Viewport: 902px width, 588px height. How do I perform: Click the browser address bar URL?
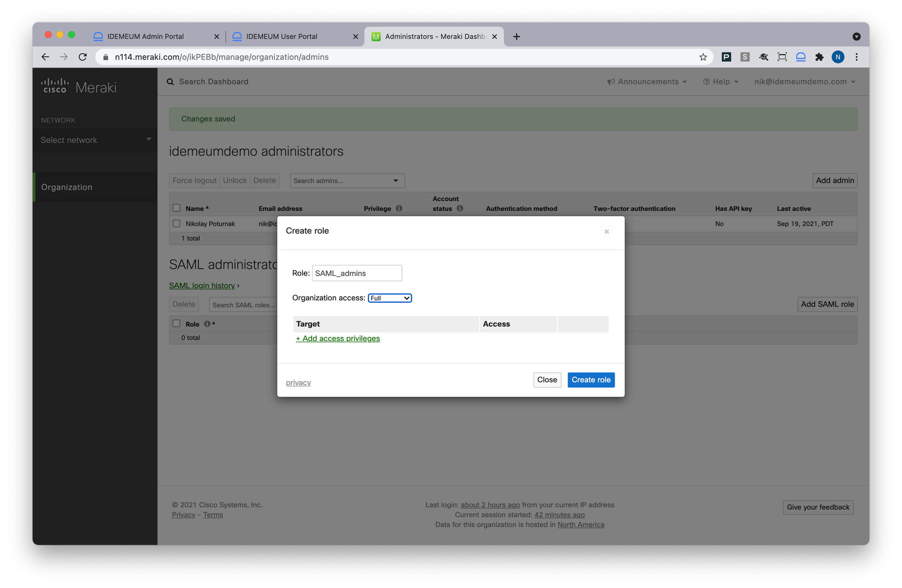click(x=221, y=57)
